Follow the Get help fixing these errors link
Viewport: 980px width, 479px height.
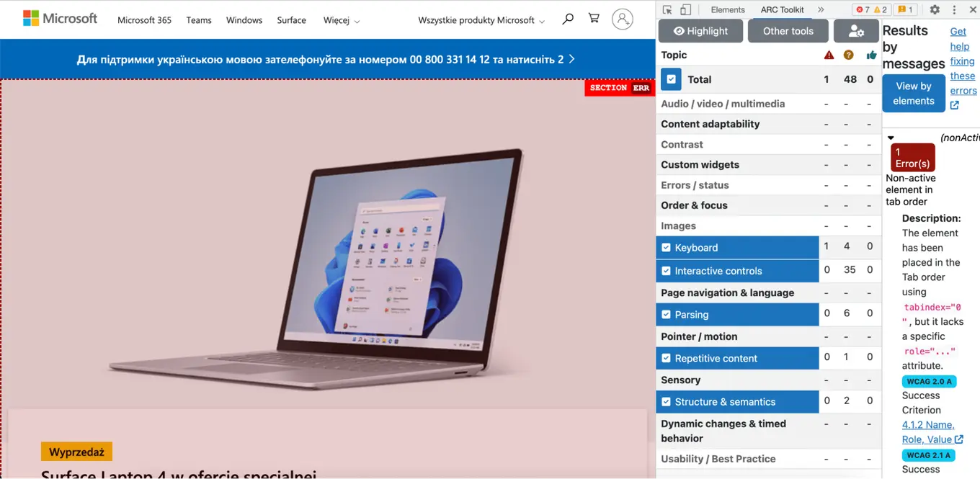point(963,61)
